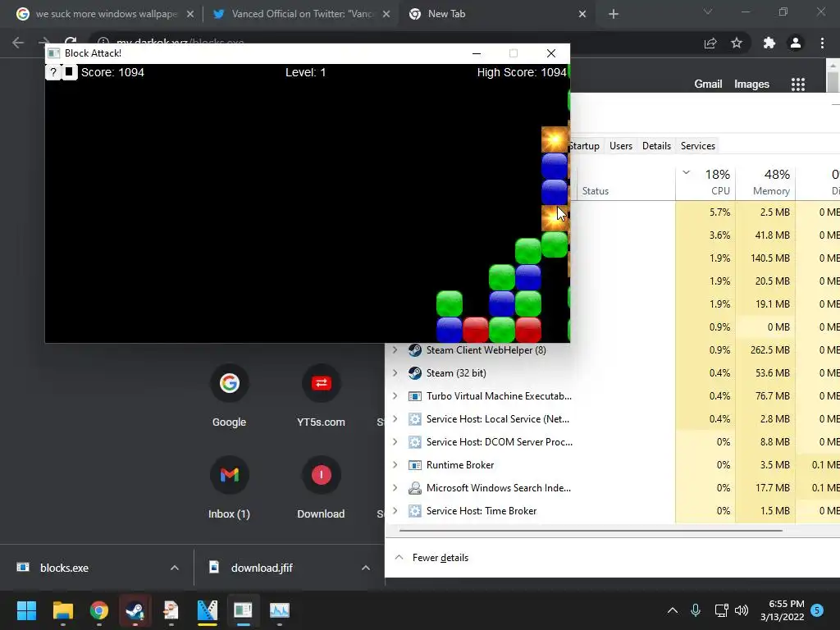This screenshot has height=630, width=840.
Task: Close the Vanced Official Twitter tab
Action: (x=386, y=14)
